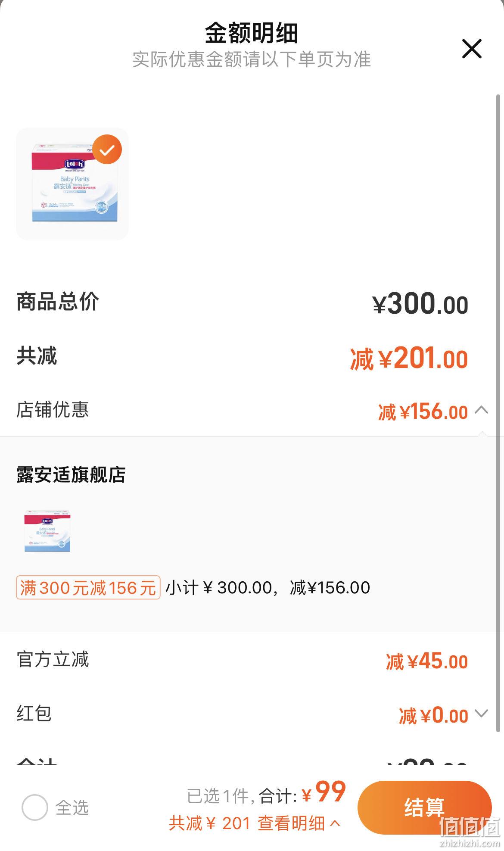Click the vertical scrollbar on right edge

pyautogui.click(x=499, y=414)
